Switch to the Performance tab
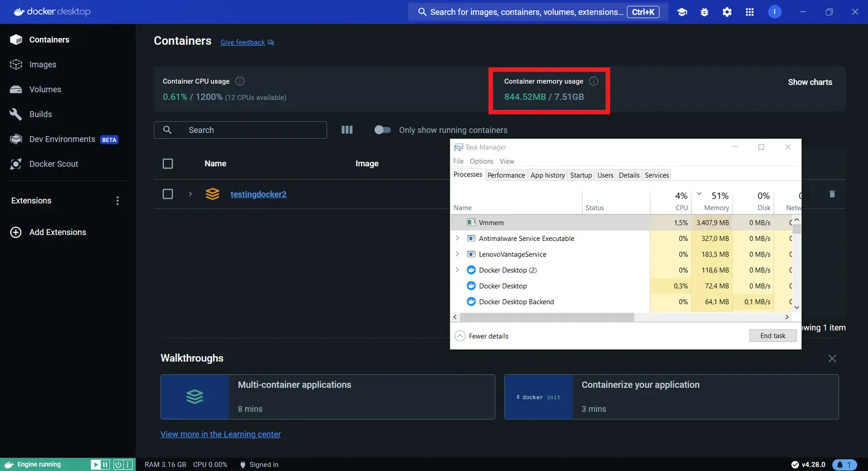Image resolution: width=868 pixels, height=471 pixels. [x=506, y=175]
